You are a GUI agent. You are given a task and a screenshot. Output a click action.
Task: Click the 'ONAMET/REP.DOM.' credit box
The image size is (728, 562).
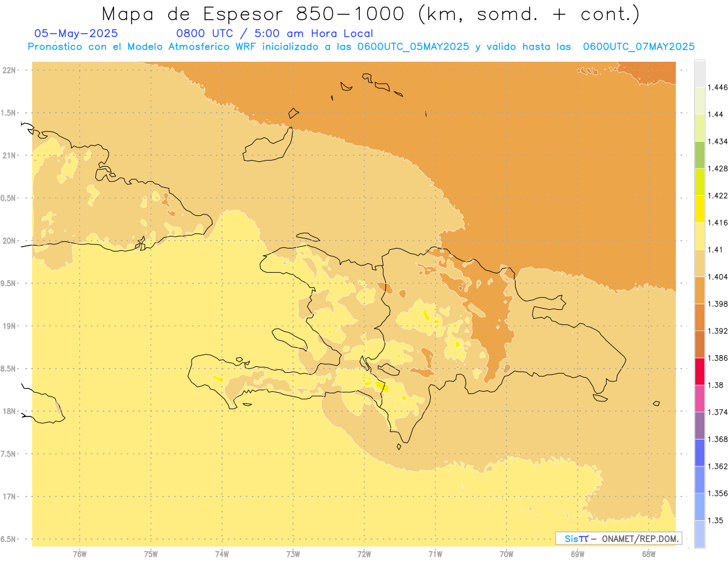point(619,538)
